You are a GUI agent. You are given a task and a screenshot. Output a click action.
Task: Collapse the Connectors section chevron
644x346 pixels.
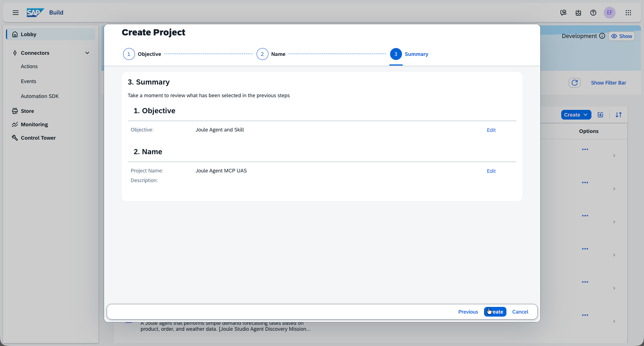coord(87,53)
